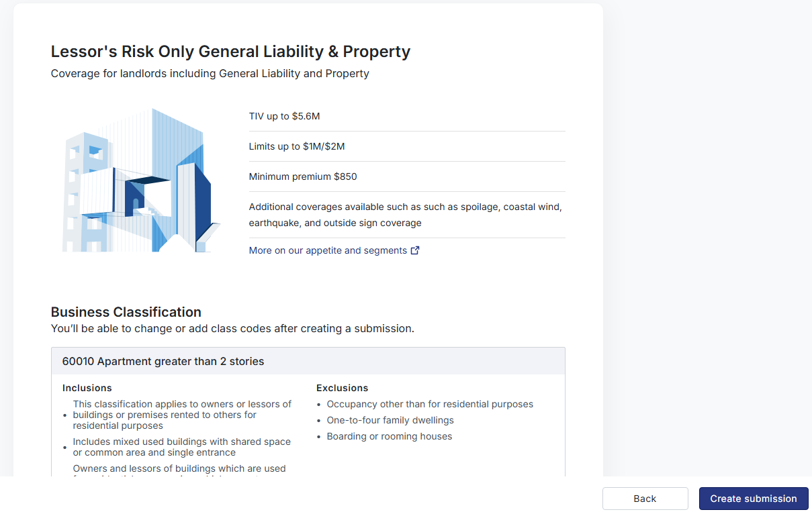Click the Coverage for landlords subtitle
The image size is (812, 512).
[210, 73]
